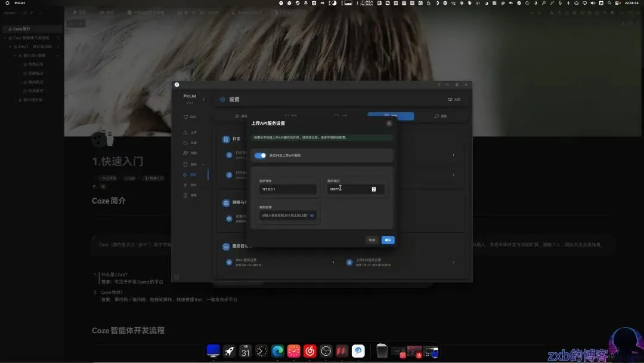Click the info icon at PicList bottom-left

pyautogui.click(x=177, y=276)
